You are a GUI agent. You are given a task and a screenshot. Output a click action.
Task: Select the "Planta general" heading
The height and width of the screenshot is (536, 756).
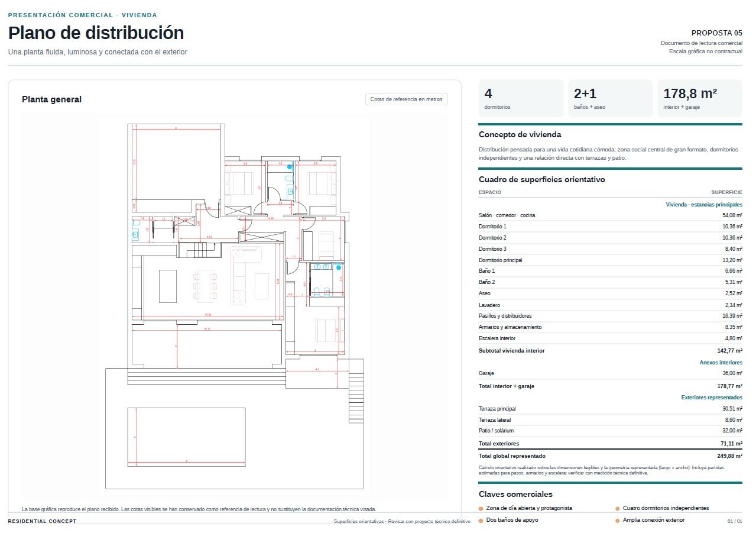(51, 99)
